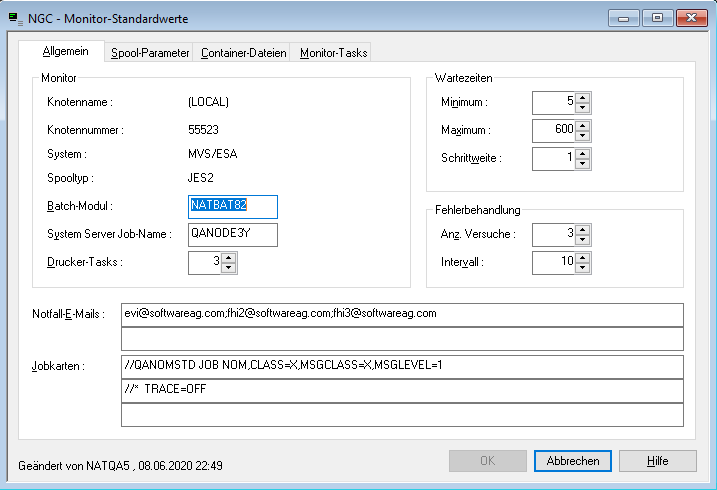The width and height of the screenshot is (717, 490).
Task: Decrease the Drucker-Tasks value with down arrow
Action: [228, 268]
